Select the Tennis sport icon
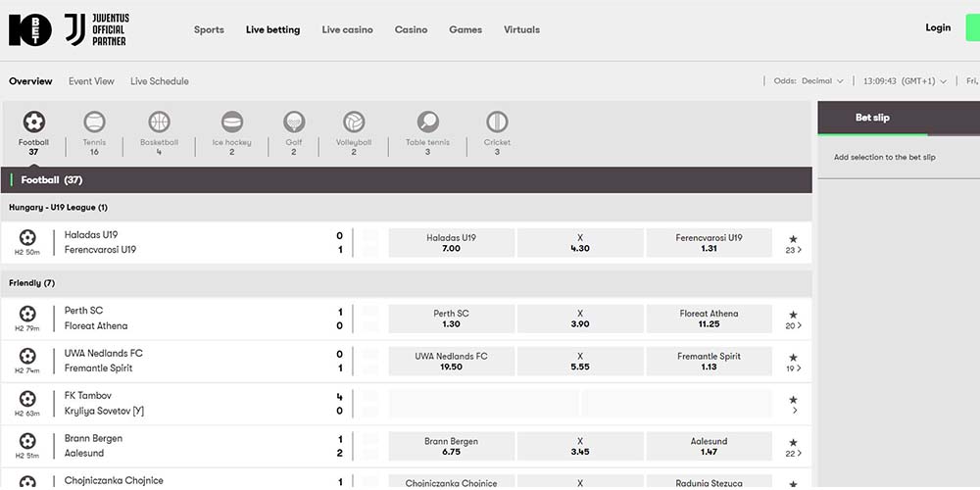The height and width of the screenshot is (490, 980). point(94,122)
